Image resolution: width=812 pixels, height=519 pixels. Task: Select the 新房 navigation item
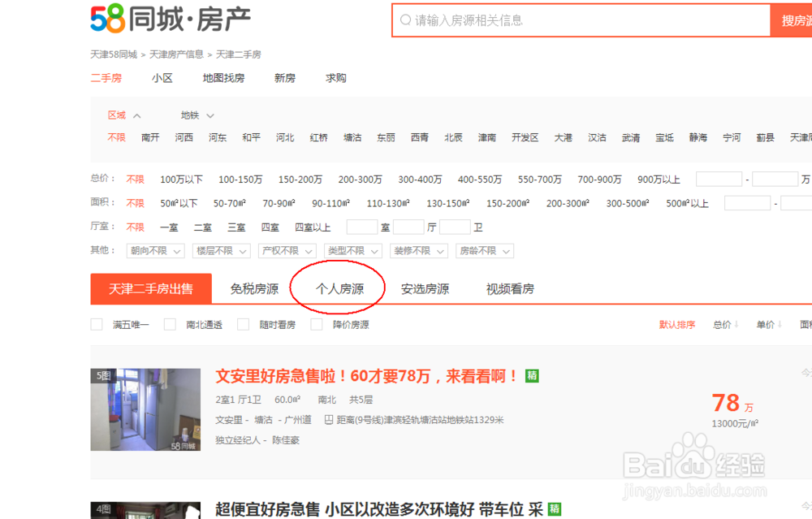click(x=285, y=78)
